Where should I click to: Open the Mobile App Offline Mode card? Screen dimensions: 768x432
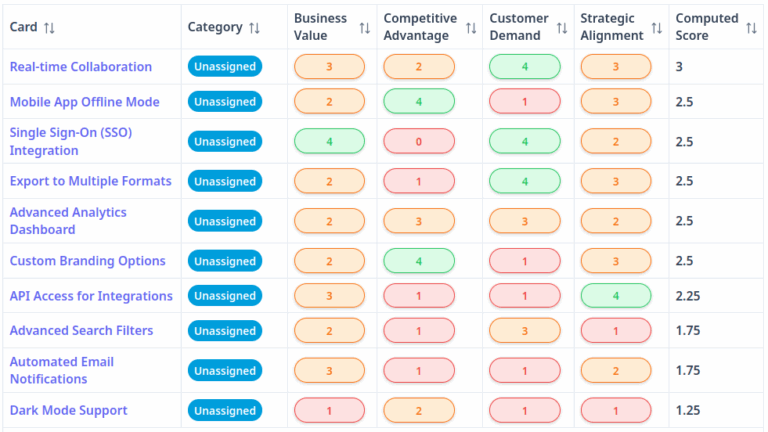(85, 102)
